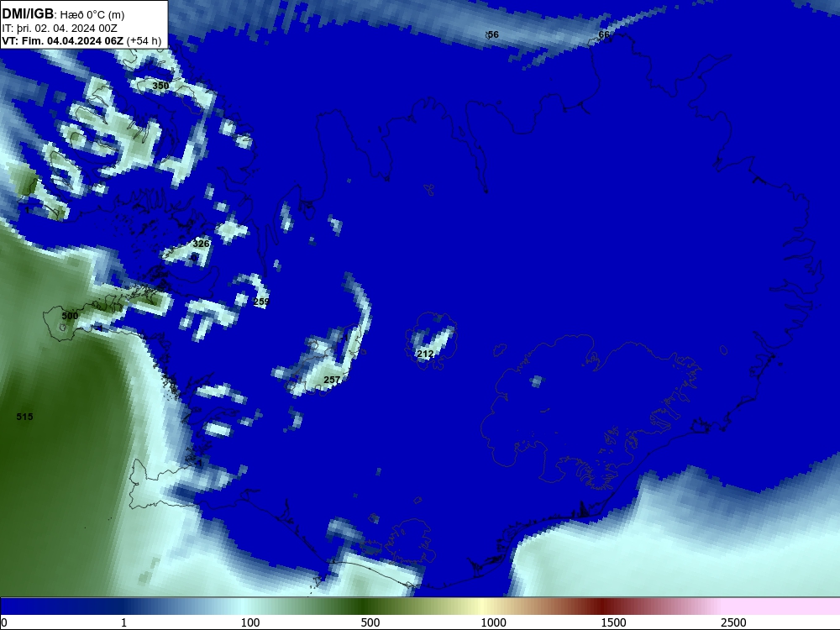Image resolution: width=840 pixels, height=630 pixels.
Task: Click the 1000 tick label on the color scale
Action: click(x=493, y=622)
